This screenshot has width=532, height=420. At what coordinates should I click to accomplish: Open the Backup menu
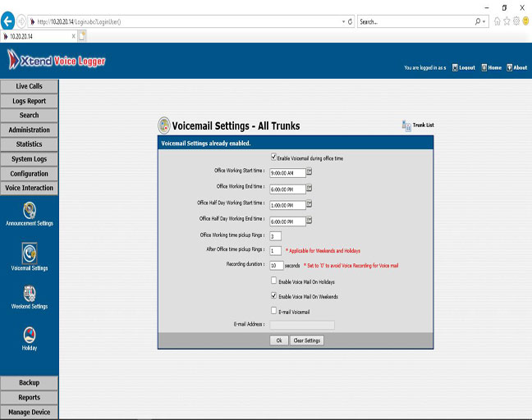coord(30,383)
